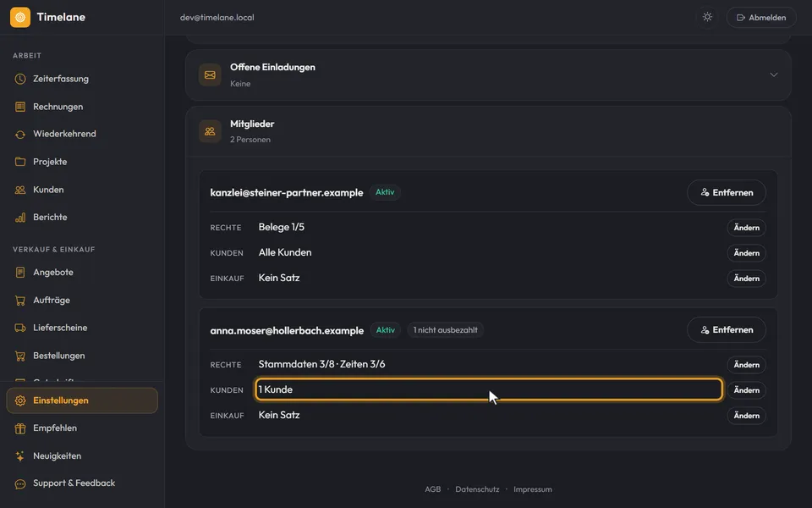Screen dimensions: 812x508
Task: Click the Offene Einladungen envelope icon
Action: click(x=210, y=75)
